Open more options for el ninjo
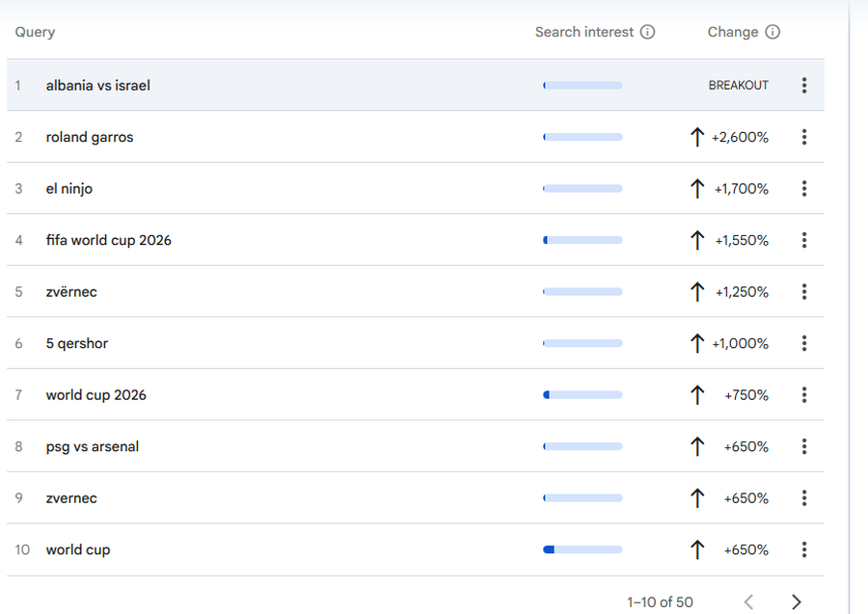 [x=803, y=189]
